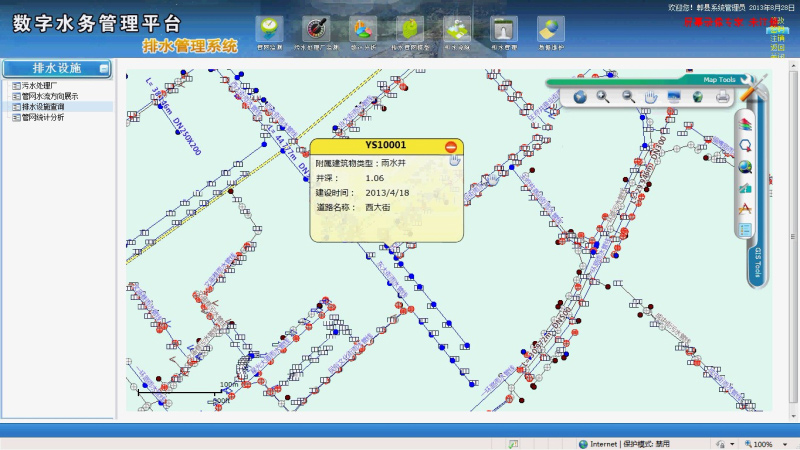Open the speedometer gauge module in top menu
Image resolution: width=800 pixels, height=450 pixels.
tap(316, 30)
